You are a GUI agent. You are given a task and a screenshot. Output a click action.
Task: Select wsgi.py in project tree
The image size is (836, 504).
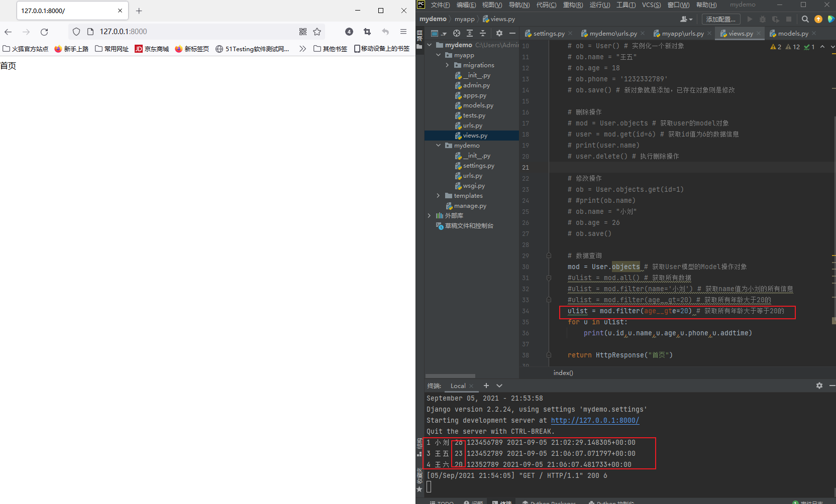click(474, 186)
